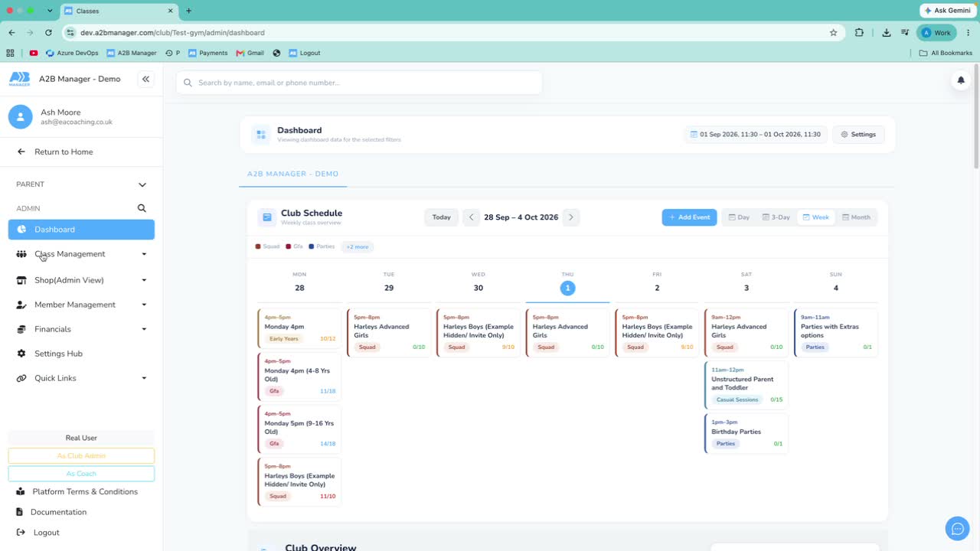The height and width of the screenshot is (551, 980).
Task: Toggle the Squad legend filter
Action: tap(267, 246)
